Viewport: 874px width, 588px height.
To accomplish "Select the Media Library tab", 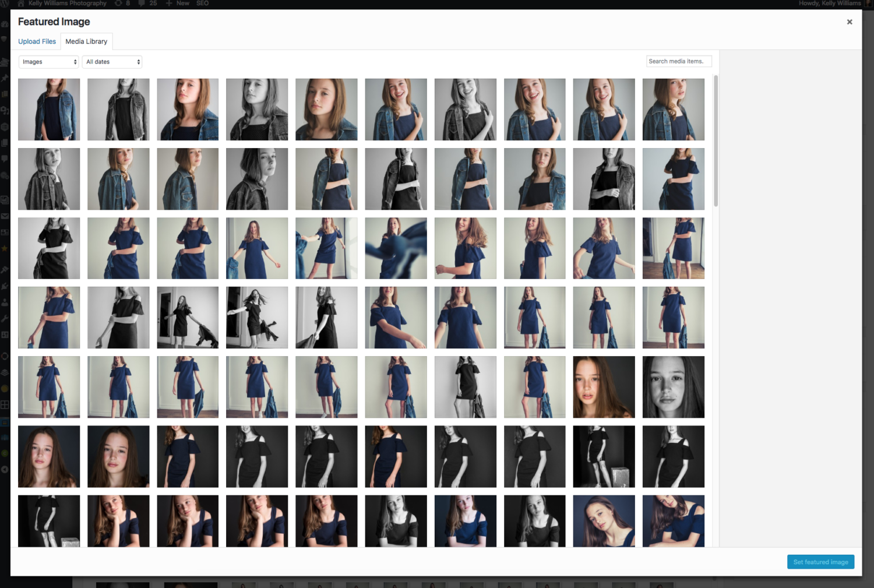I will click(86, 41).
